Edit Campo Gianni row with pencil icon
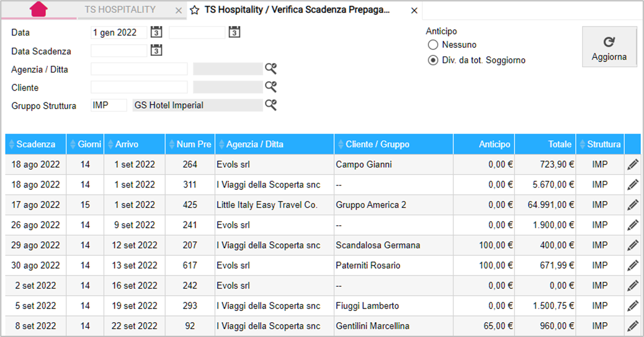Viewport: 644px width, 337px height. [633, 164]
